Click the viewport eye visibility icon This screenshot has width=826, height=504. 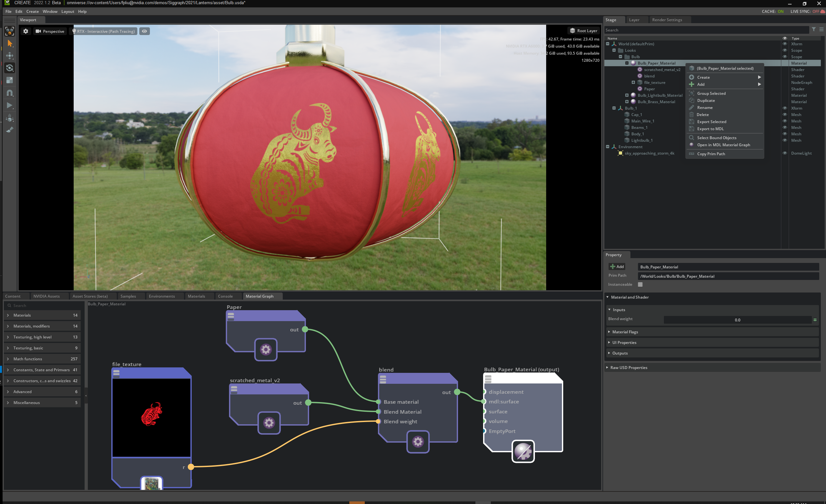(x=144, y=31)
